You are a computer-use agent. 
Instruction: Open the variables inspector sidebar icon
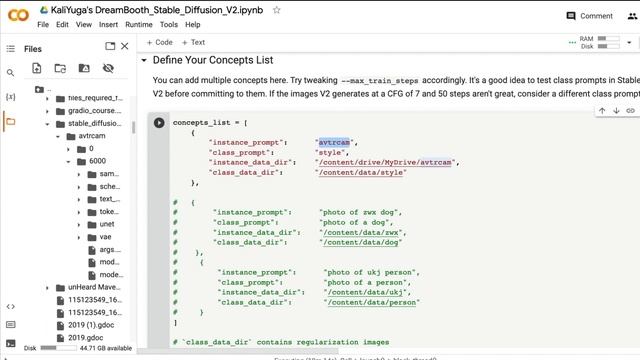[11, 97]
